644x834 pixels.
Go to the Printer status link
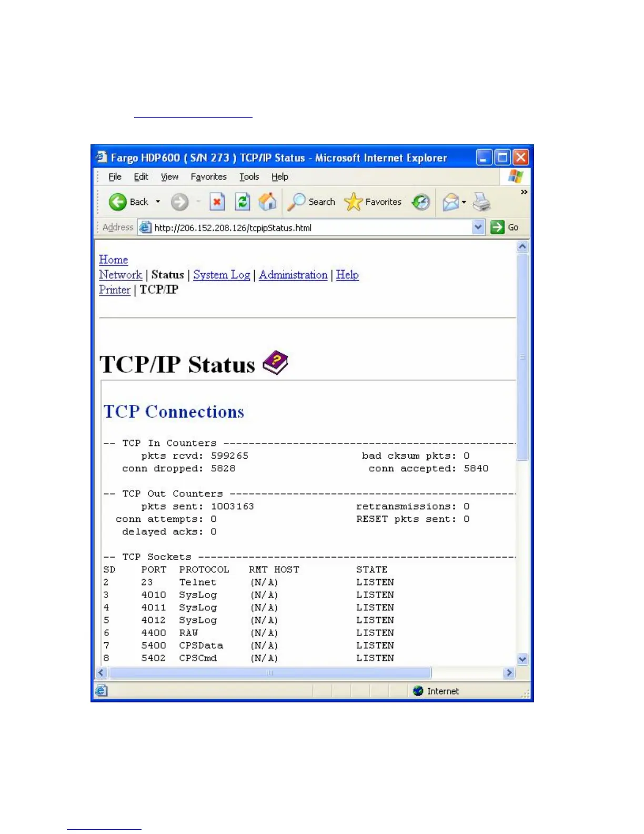[114, 290]
